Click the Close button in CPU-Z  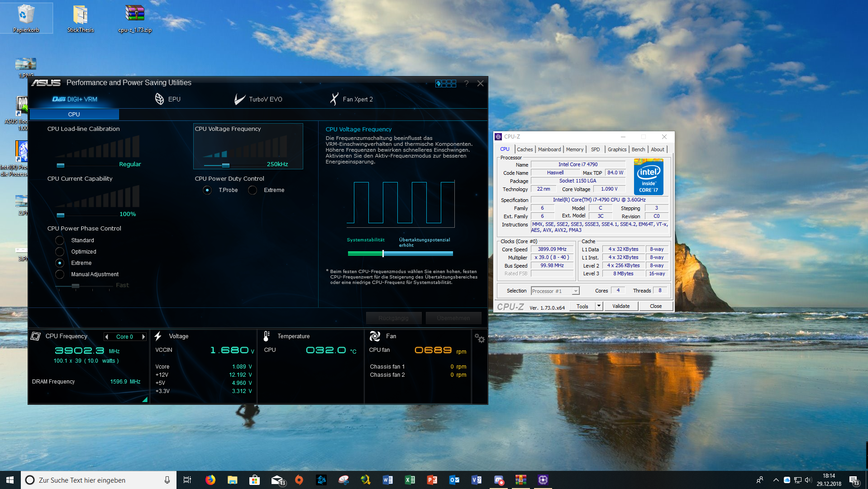(656, 307)
